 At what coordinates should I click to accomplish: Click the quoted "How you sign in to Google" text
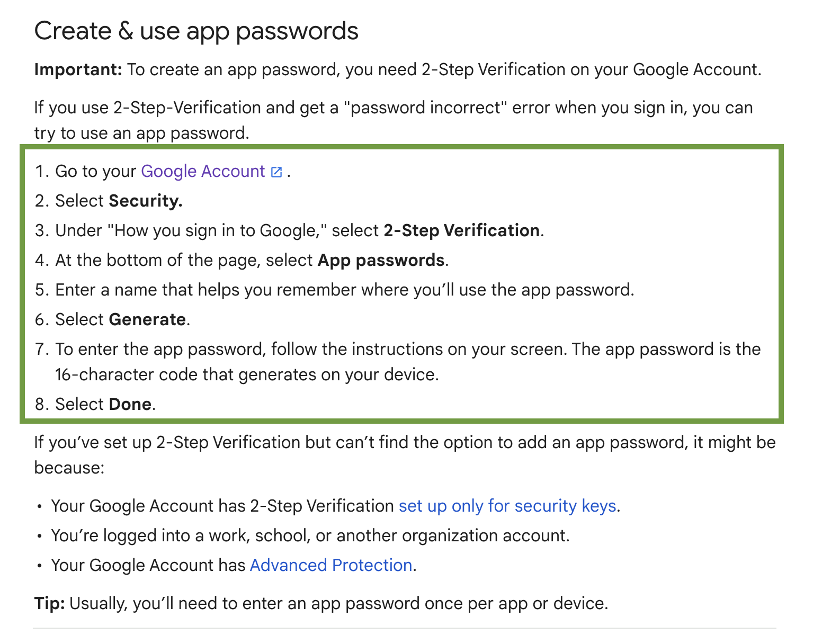pyautogui.click(x=217, y=231)
